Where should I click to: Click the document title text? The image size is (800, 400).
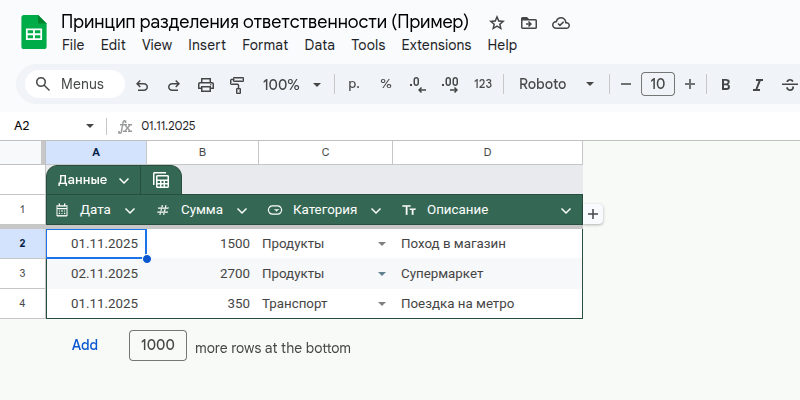[265, 22]
